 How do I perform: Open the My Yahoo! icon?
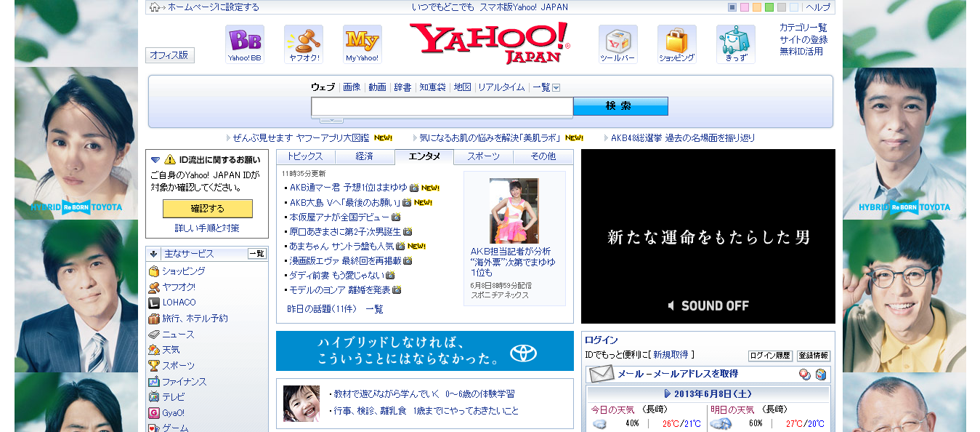point(363,44)
